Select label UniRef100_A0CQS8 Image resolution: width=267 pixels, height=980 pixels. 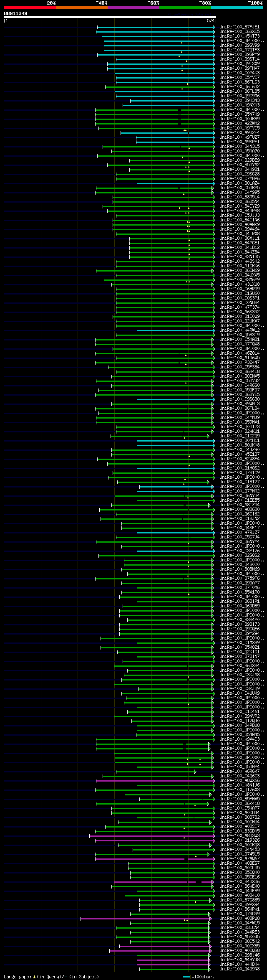[239, 950]
